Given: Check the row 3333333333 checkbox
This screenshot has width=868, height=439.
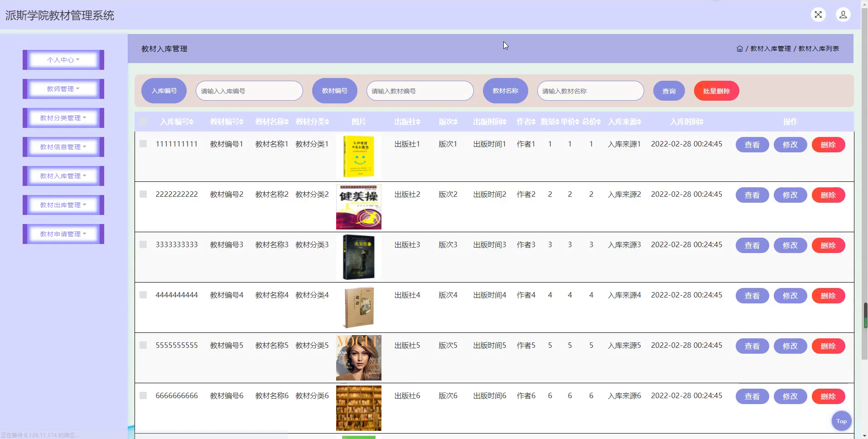Looking at the screenshot, I should tap(143, 244).
